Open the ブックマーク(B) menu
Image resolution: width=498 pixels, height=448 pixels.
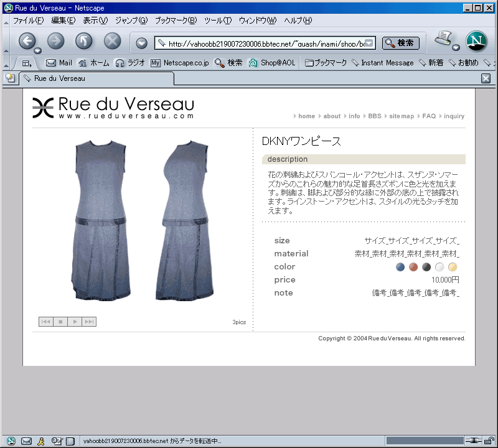click(176, 21)
